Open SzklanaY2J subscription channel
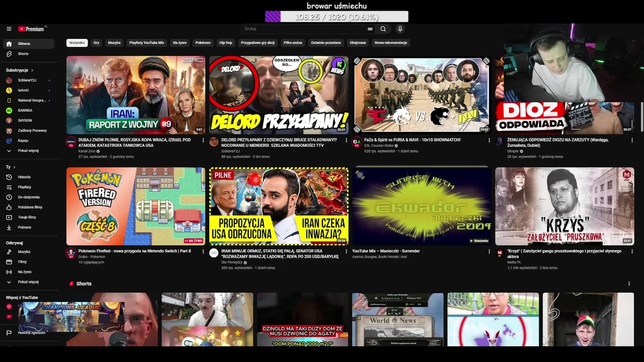 tap(30, 80)
